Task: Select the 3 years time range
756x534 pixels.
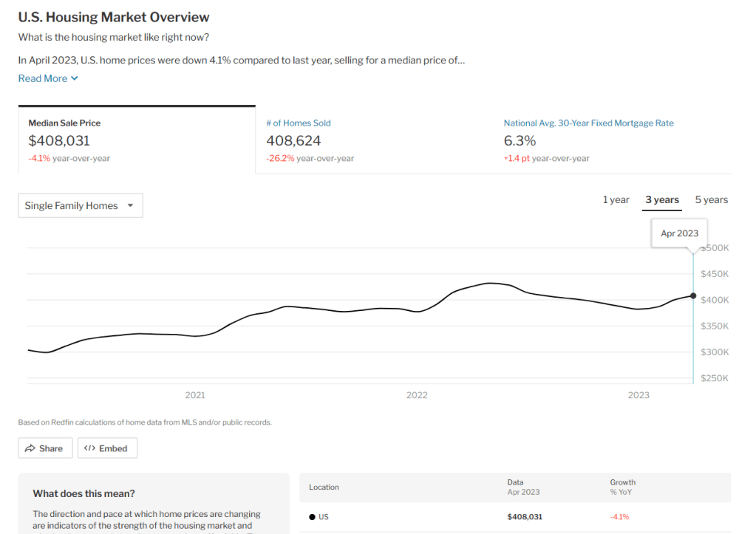Action: point(661,200)
